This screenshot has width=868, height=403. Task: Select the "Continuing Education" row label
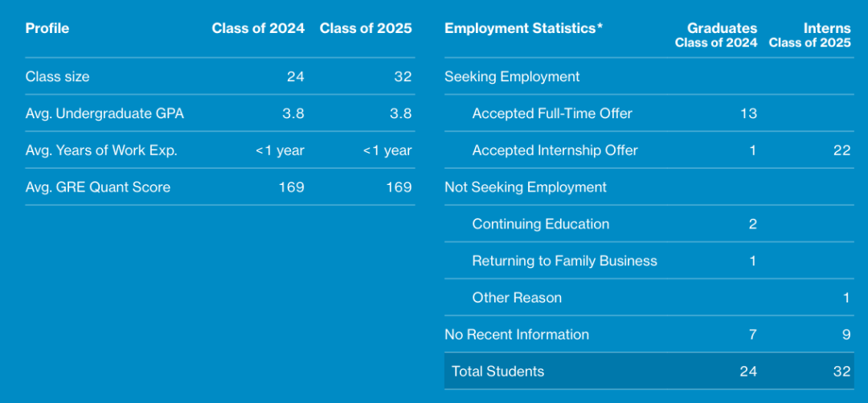541,224
